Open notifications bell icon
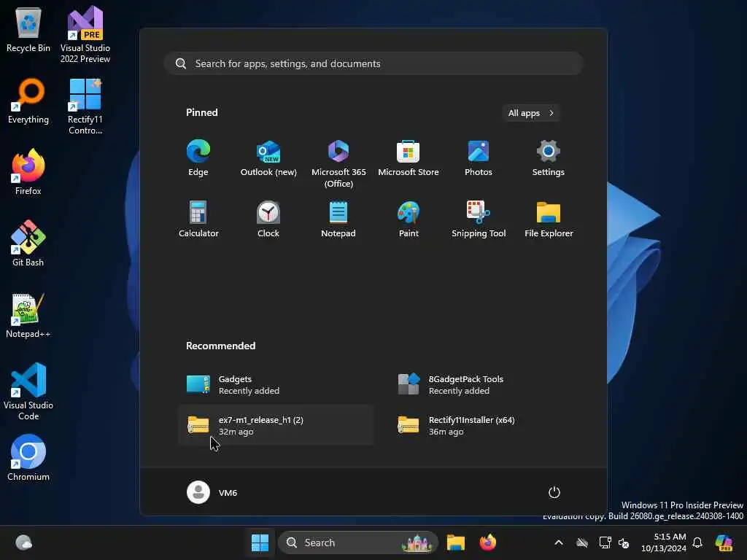 click(x=697, y=542)
